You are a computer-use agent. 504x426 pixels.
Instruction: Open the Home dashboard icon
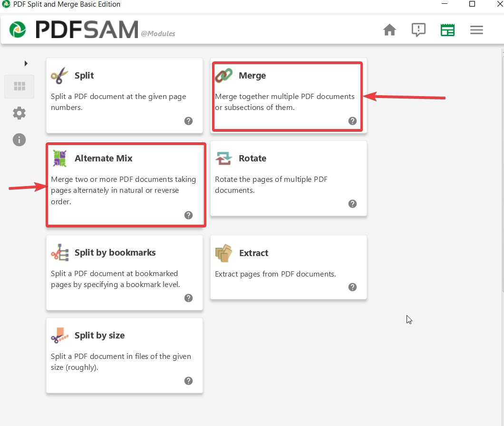(389, 30)
